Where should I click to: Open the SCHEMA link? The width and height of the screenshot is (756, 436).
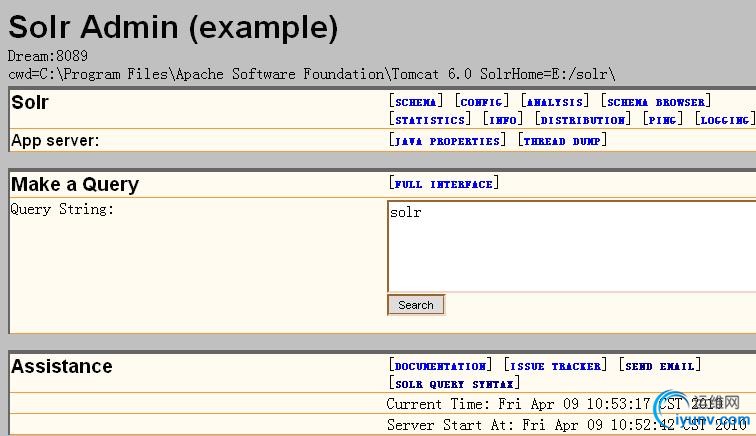(416, 102)
